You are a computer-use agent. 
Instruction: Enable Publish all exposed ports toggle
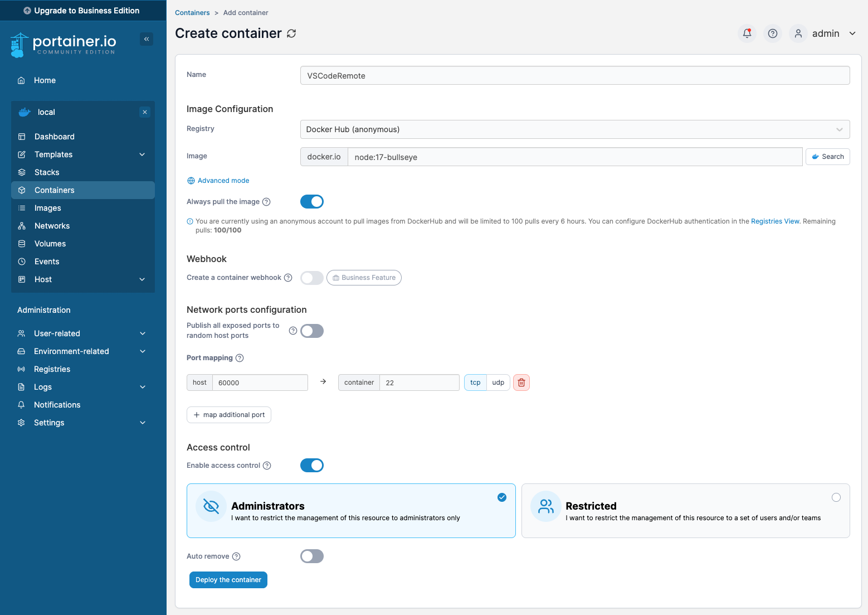pyautogui.click(x=312, y=331)
